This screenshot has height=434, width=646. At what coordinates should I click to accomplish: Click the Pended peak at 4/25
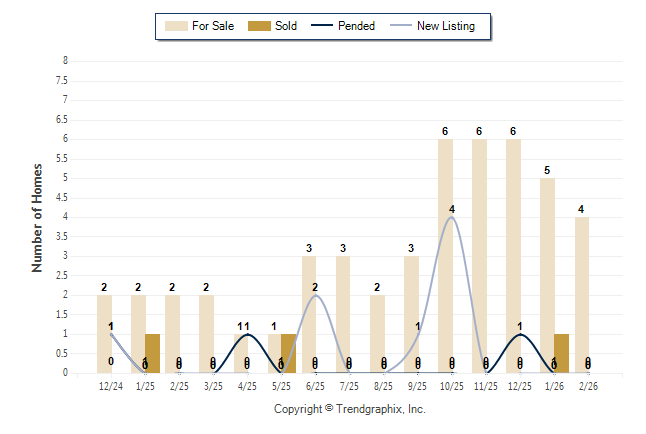tap(247, 334)
